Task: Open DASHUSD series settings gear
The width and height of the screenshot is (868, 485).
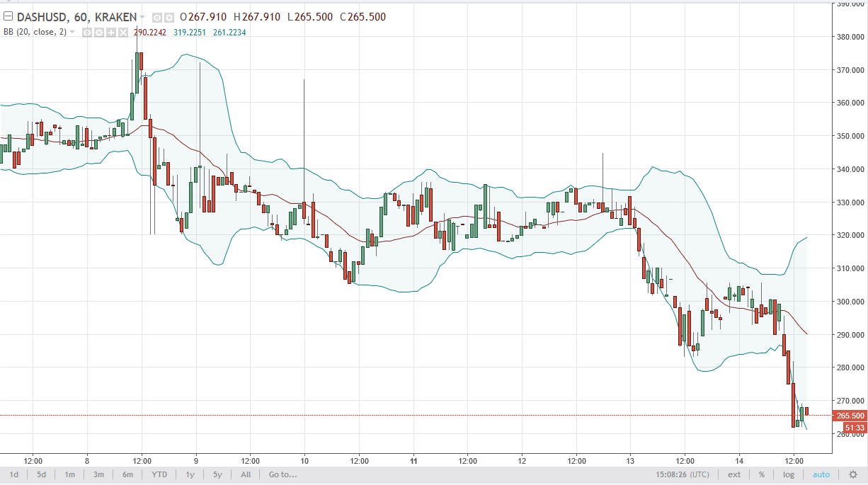Action: pos(169,17)
